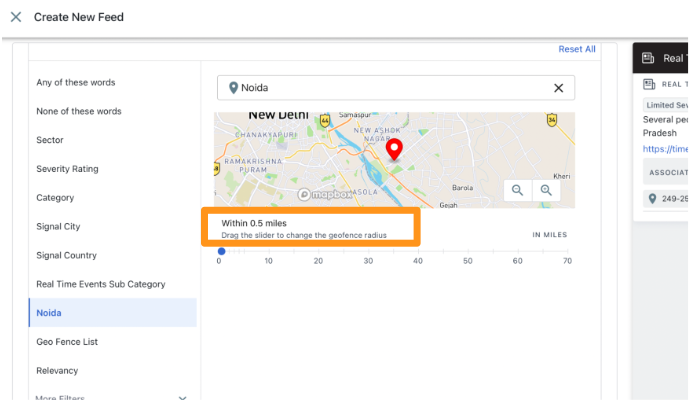
Task: Open the https://time link in feed preview
Action: [665, 149]
